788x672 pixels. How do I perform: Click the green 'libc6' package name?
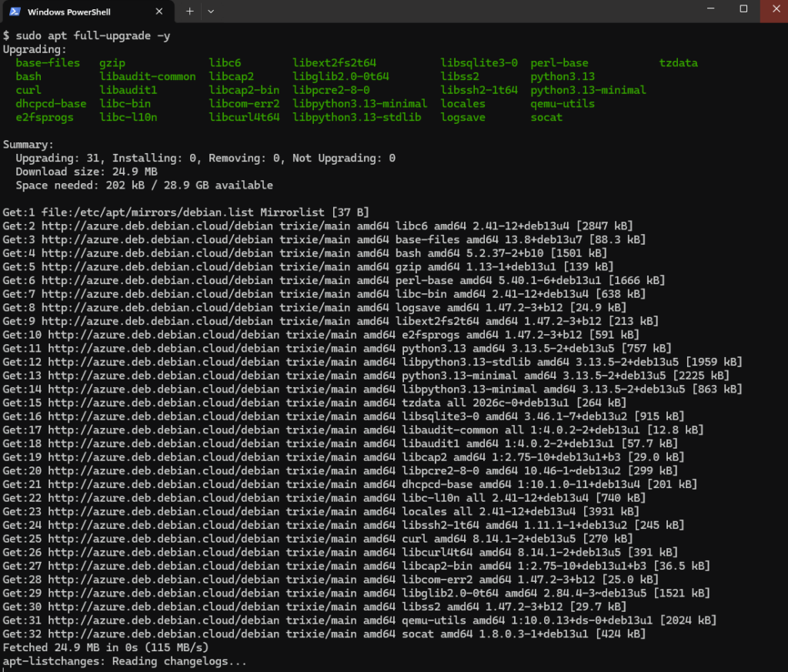point(225,63)
